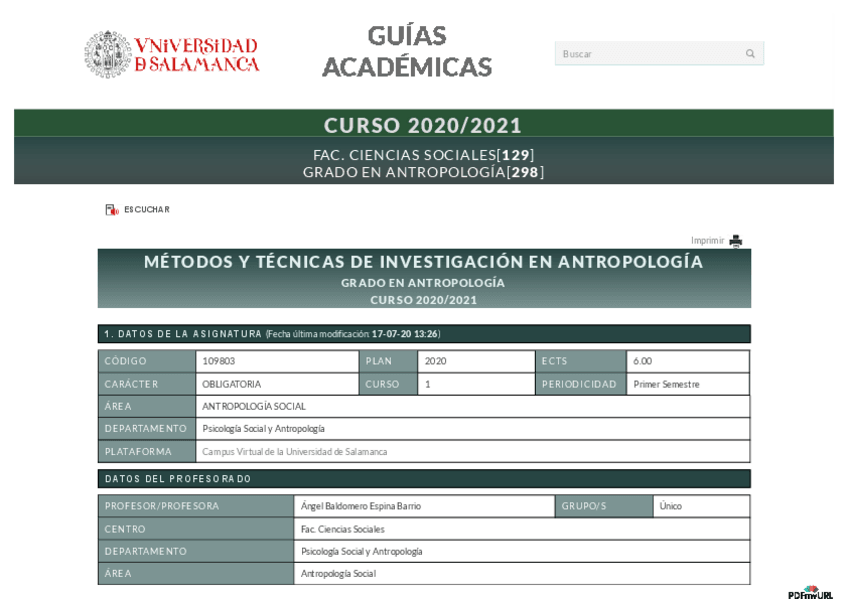Click the search magnifier icon

(750, 53)
